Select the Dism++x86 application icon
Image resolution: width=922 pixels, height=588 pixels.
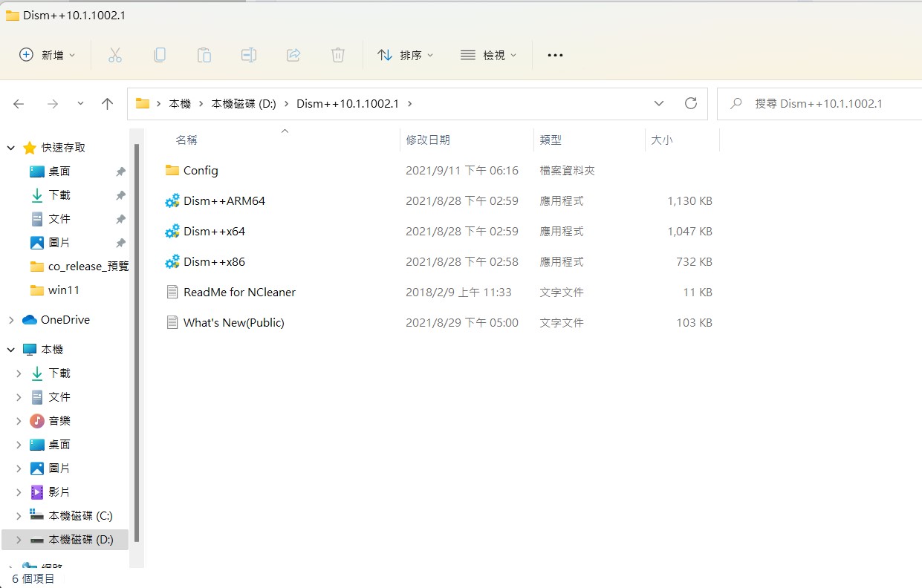coord(172,261)
